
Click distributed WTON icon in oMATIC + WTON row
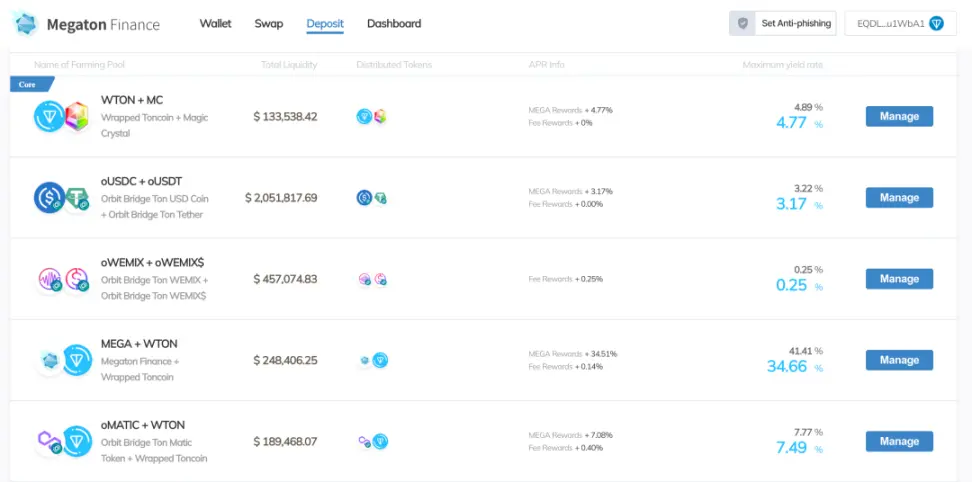pyautogui.click(x=380, y=442)
